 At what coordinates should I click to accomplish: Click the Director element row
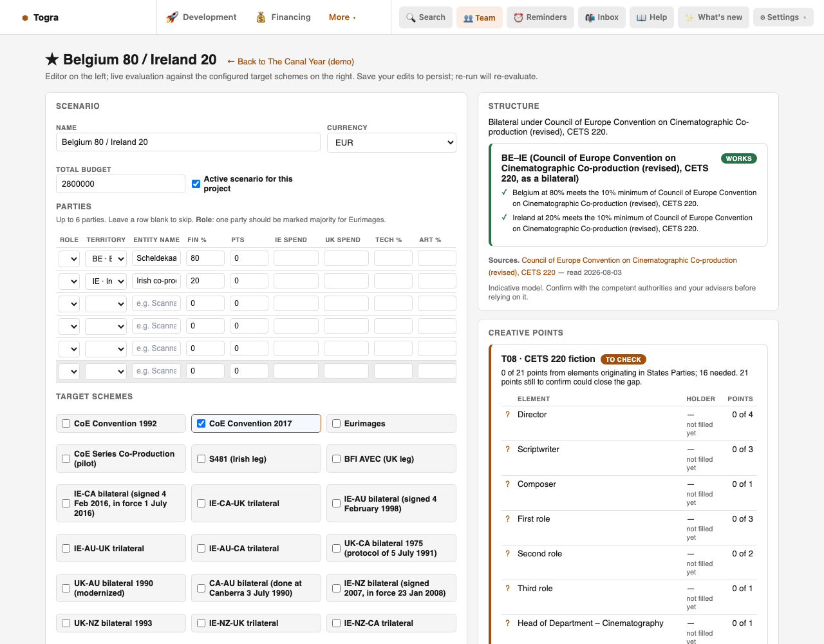(x=629, y=423)
